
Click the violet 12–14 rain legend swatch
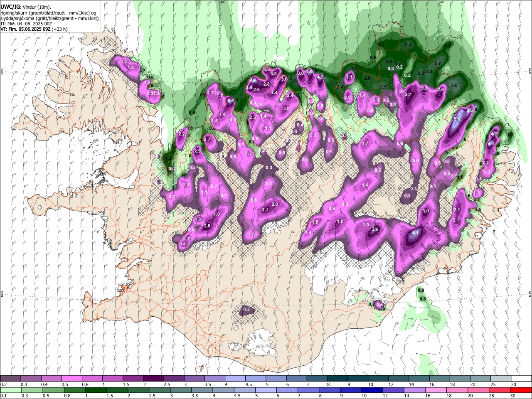tap(394, 390)
